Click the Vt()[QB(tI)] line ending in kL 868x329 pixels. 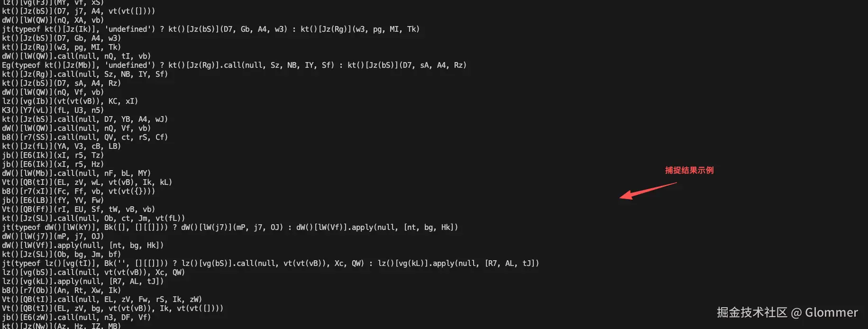click(x=87, y=182)
